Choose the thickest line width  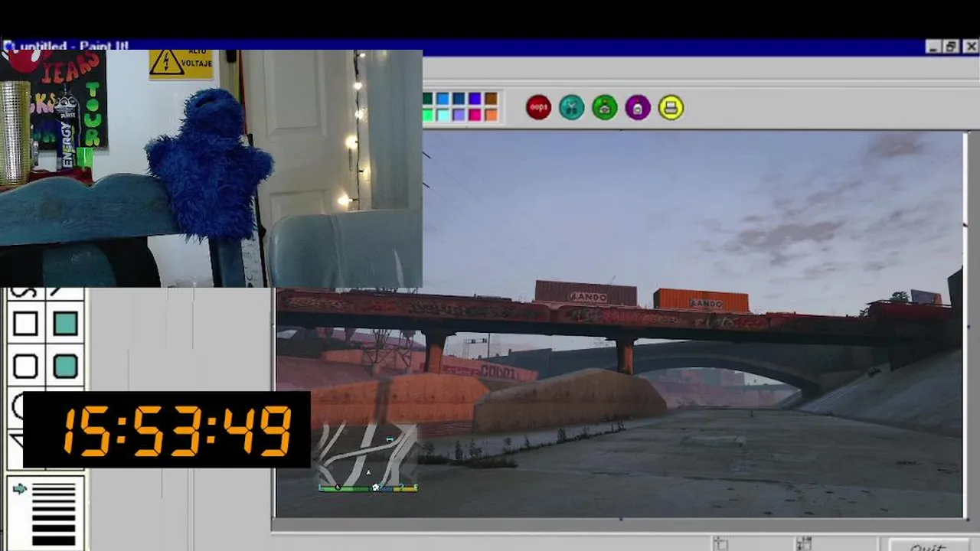pyautogui.click(x=54, y=540)
